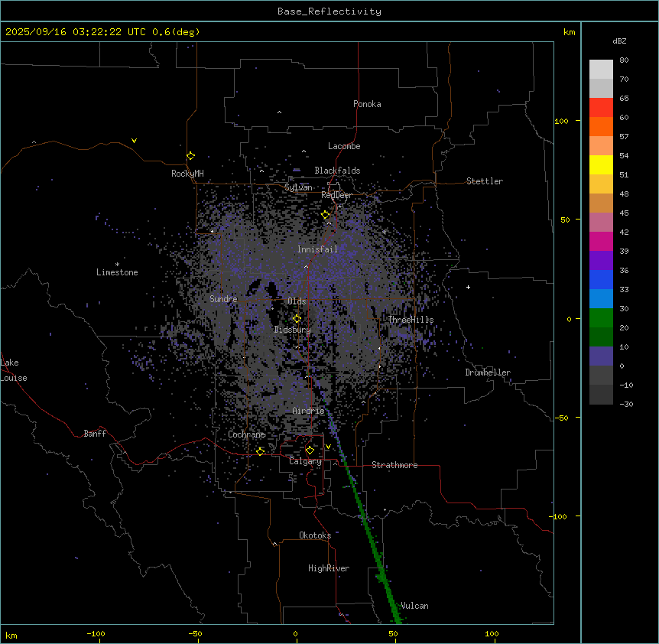This screenshot has height=644, width=659.
Task: Click the Stettler label
Action: [x=485, y=181]
